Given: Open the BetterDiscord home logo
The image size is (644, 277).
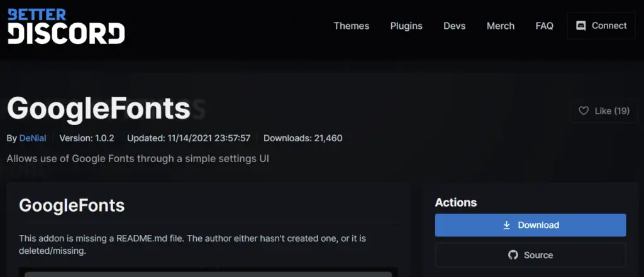Looking at the screenshot, I should (x=66, y=26).
